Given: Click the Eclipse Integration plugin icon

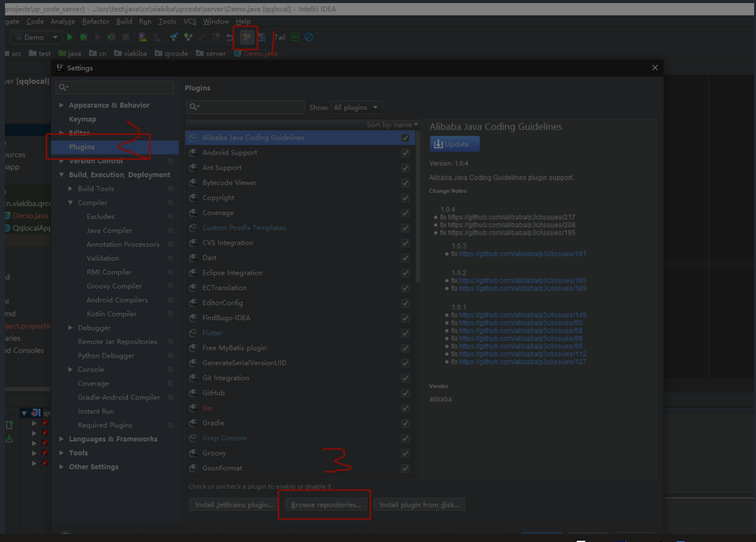Looking at the screenshot, I should coord(193,273).
